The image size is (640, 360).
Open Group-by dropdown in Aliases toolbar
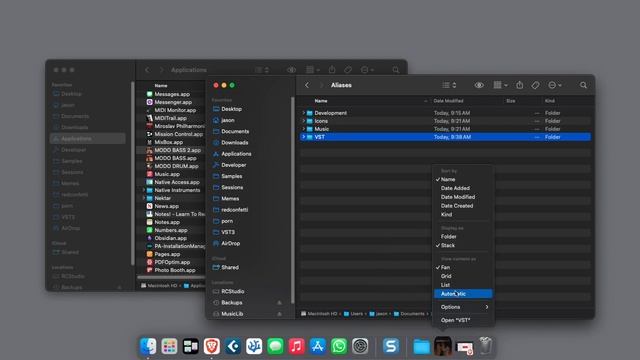500,85
